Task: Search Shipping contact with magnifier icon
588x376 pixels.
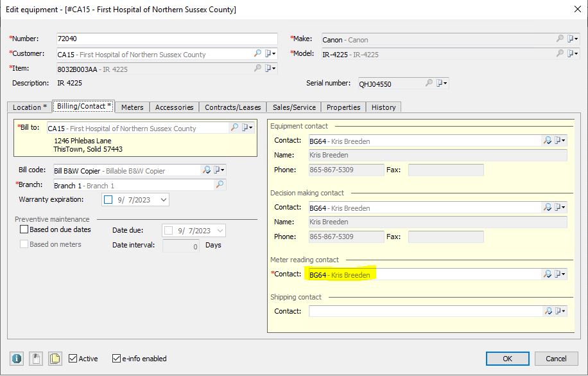Action: 548,311
